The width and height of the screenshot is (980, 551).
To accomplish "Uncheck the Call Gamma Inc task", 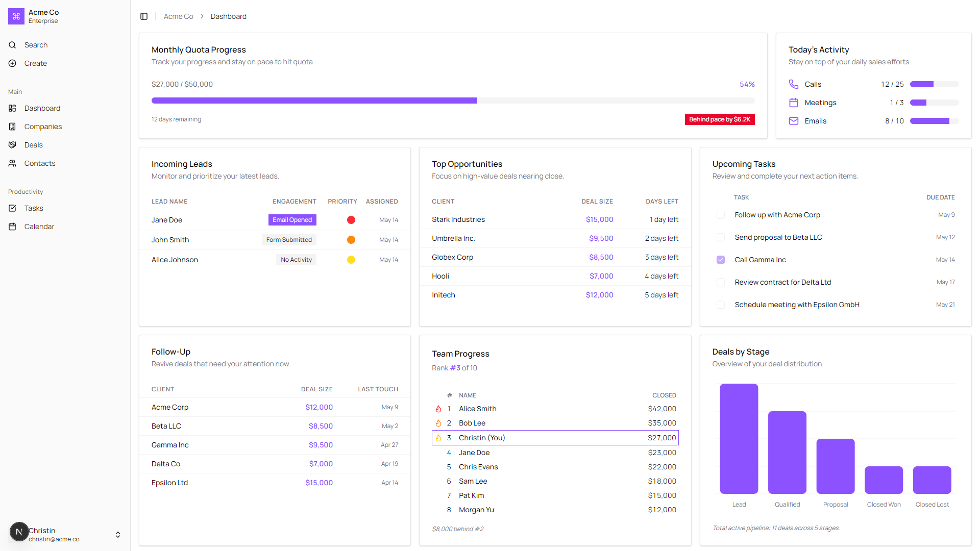I will [721, 260].
